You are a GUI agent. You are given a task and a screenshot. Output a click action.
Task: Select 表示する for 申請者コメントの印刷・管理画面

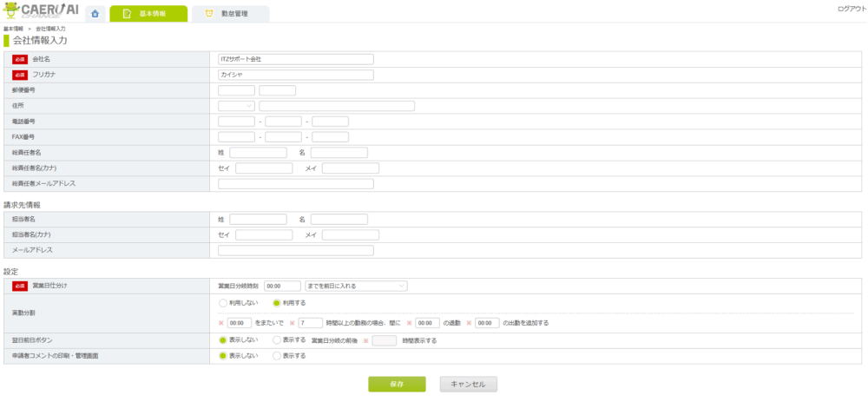277,356
